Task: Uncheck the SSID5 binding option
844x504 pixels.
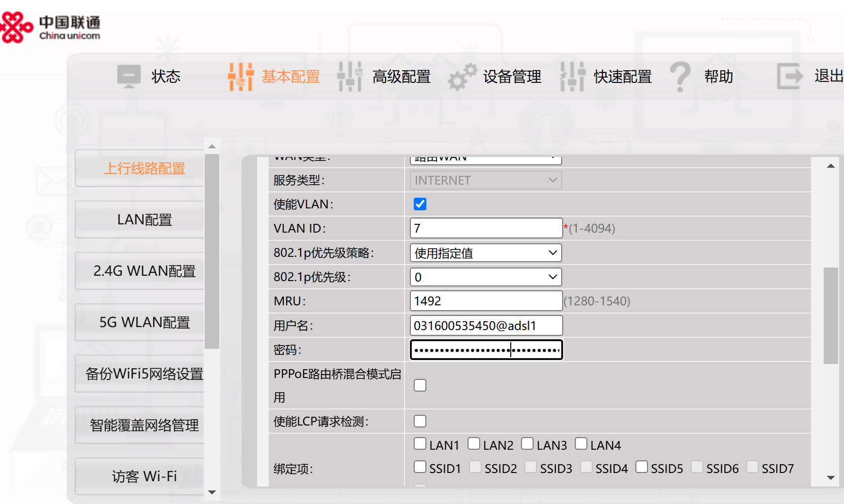Action: (x=642, y=466)
